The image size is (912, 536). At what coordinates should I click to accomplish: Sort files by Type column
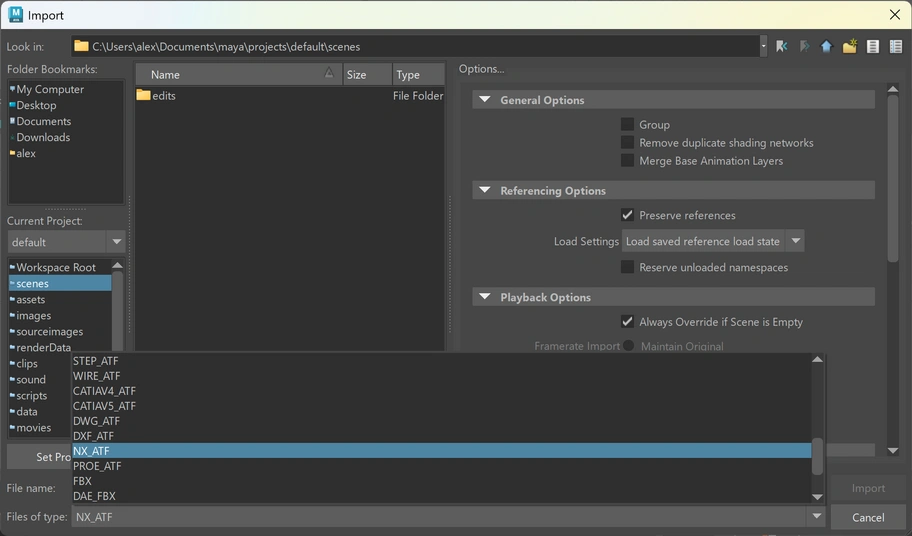click(x=418, y=74)
